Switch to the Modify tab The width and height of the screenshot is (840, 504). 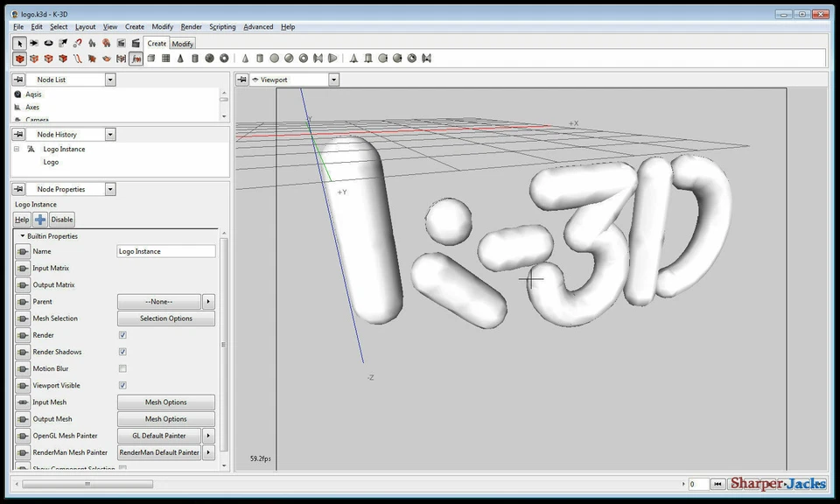click(x=182, y=43)
